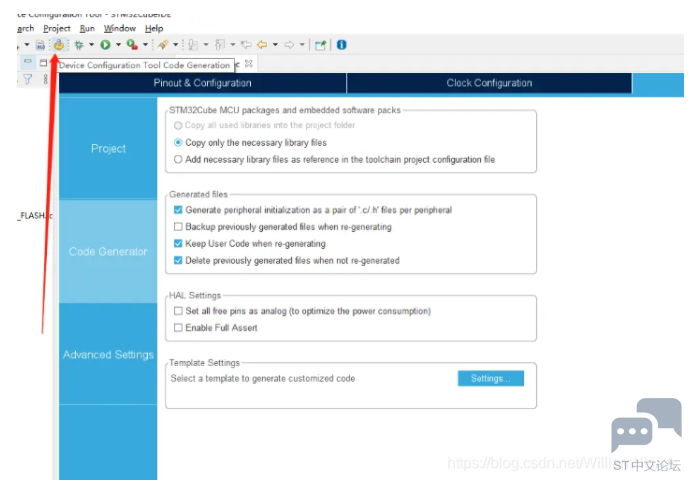Click the Maximize view icon in left panel
The width and height of the screenshot is (690, 481).
[x=43, y=62]
